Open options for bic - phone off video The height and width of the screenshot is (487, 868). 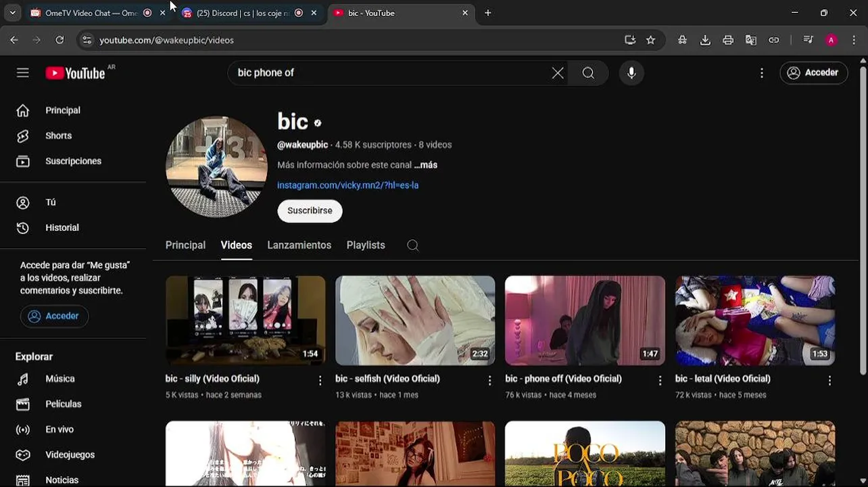[x=660, y=381]
